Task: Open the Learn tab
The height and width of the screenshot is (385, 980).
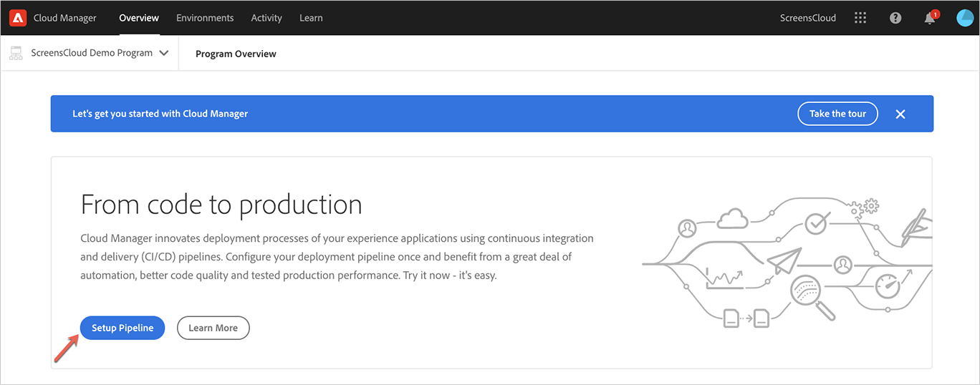Action: pos(311,18)
